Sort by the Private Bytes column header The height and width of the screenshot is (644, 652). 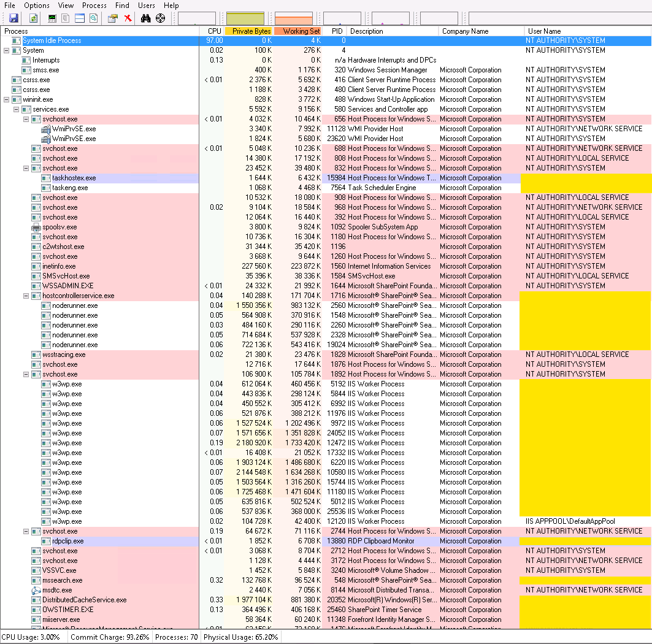point(248,31)
